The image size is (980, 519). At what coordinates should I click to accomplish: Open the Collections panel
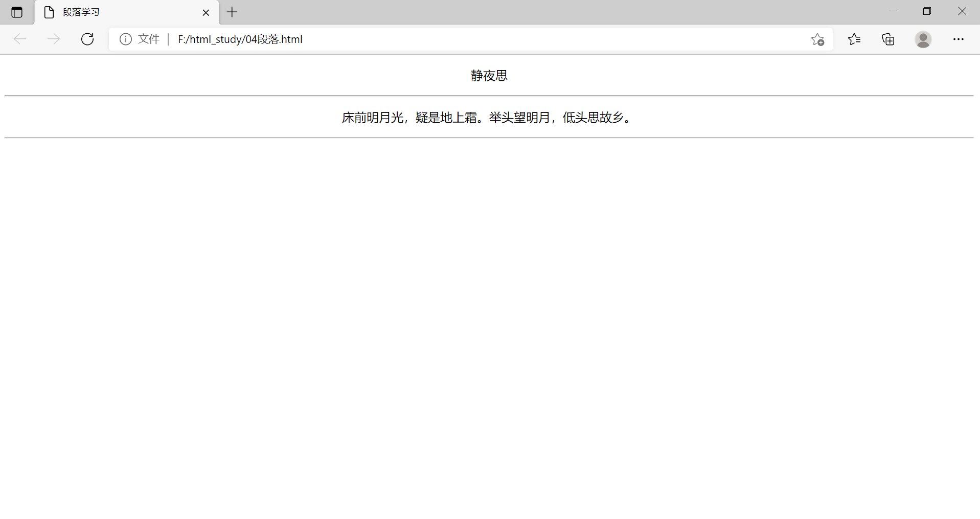tap(888, 39)
